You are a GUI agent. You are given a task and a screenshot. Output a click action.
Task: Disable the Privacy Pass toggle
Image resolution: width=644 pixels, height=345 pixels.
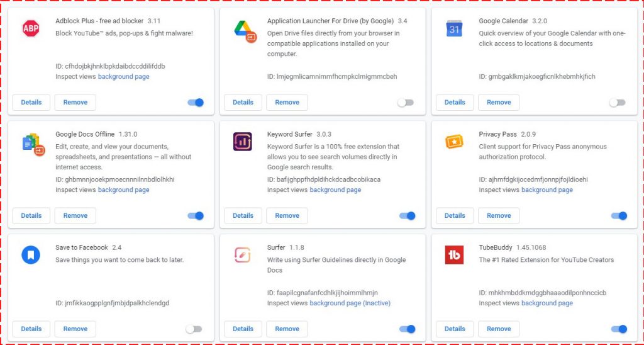pos(619,215)
